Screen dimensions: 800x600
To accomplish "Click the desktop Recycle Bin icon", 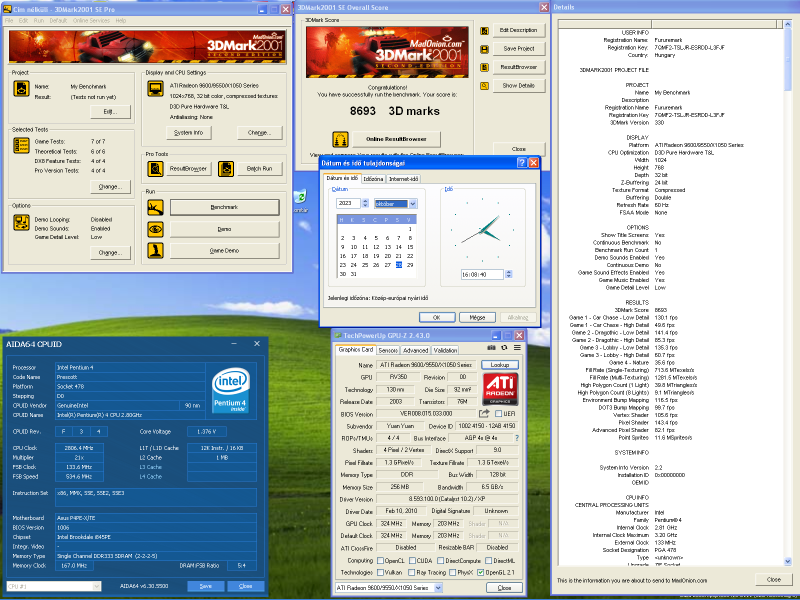I will click(x=301, y=196).
